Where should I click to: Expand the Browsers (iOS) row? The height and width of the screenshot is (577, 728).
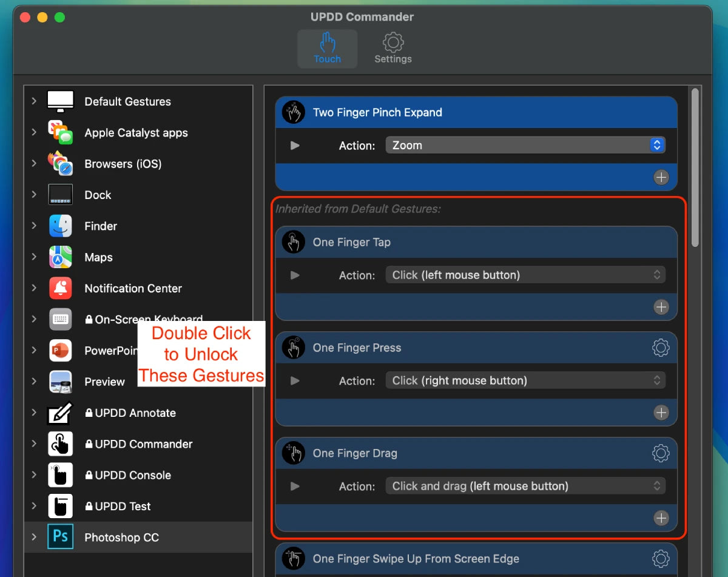(34, 164)
